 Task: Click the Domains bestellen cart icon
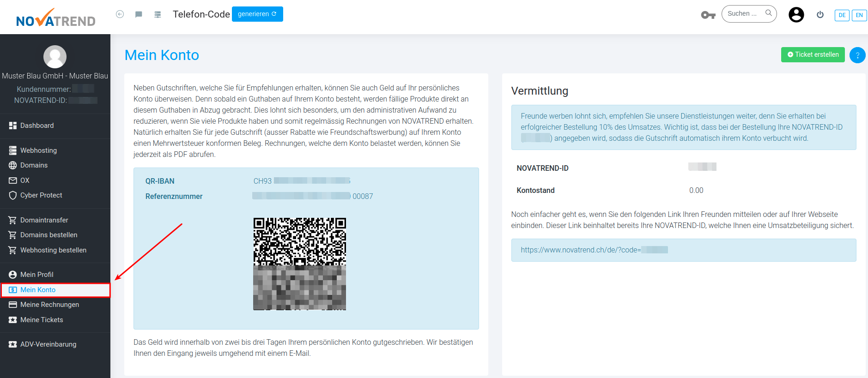[13, 235]
